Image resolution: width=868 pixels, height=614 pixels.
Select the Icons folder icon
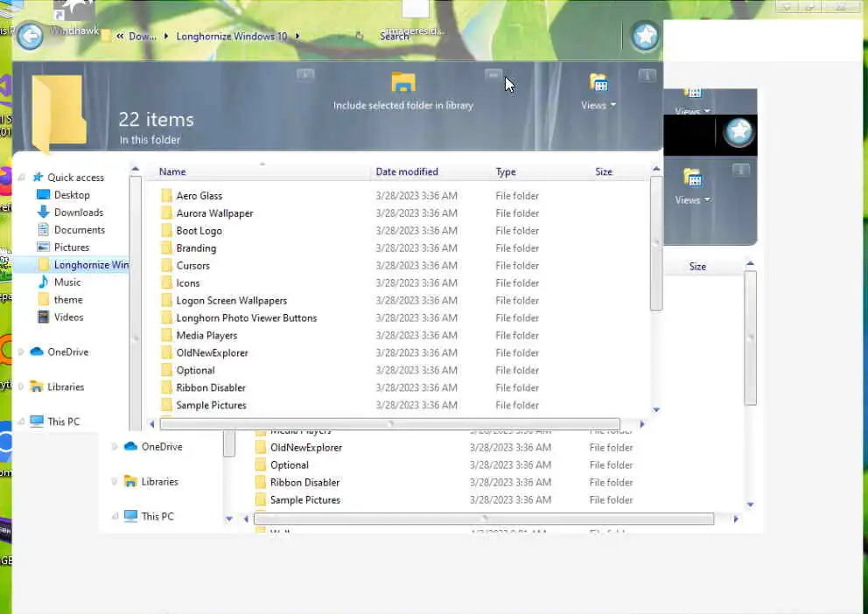click(166, 283)
